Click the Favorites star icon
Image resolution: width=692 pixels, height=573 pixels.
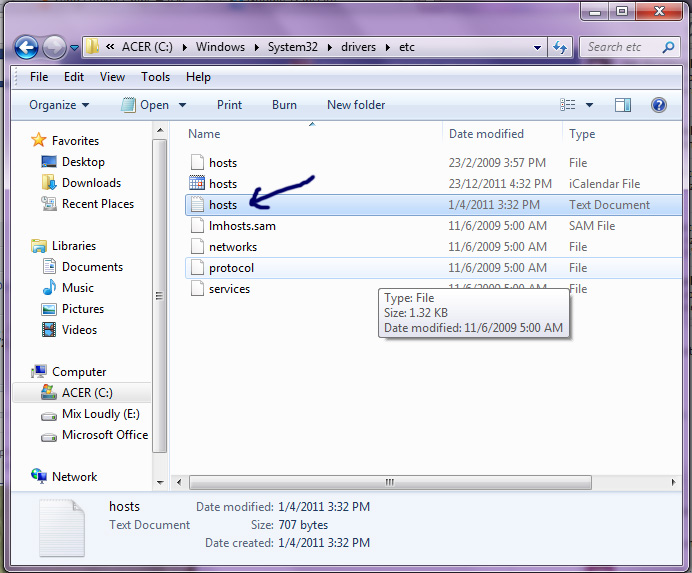pos(38,140)
